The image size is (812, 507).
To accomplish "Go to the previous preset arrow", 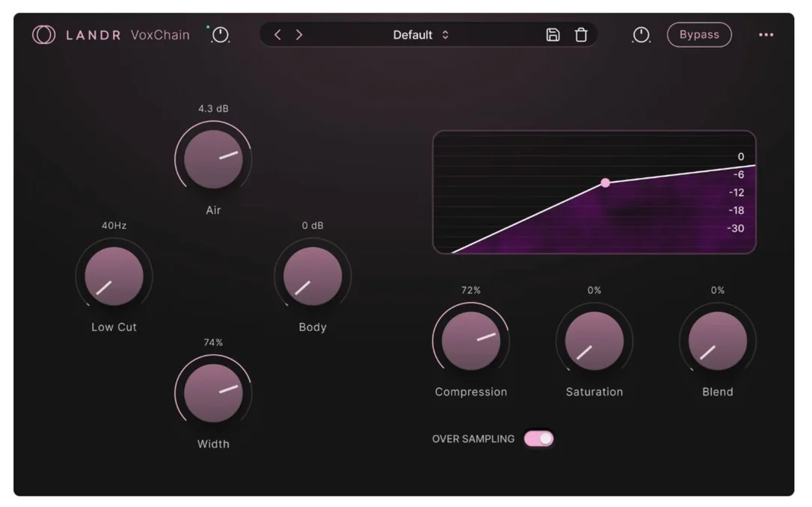I will (277, 34).
